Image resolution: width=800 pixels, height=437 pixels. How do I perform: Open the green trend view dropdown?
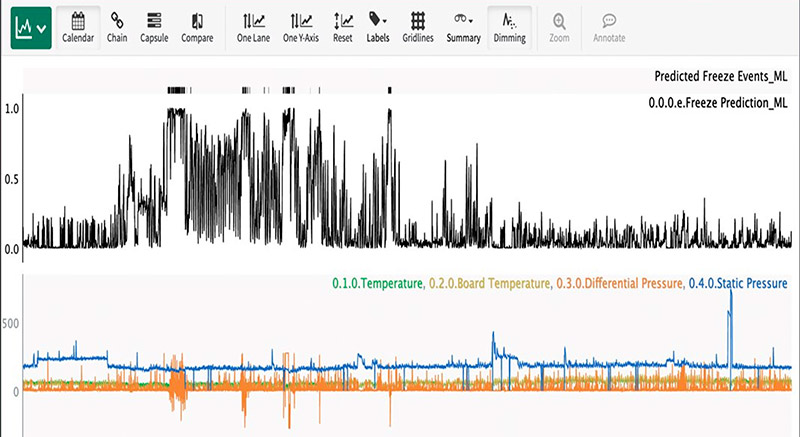[30, 29]
